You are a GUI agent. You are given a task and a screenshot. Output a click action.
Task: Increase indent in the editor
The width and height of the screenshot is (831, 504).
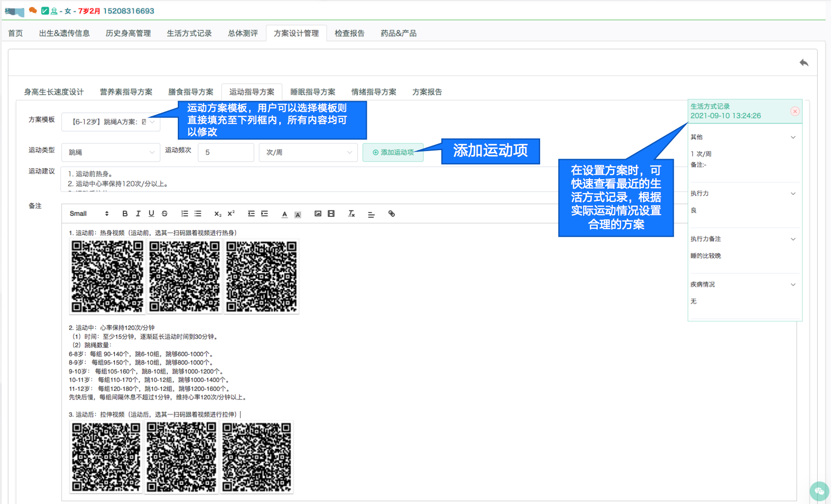point(264,214)
